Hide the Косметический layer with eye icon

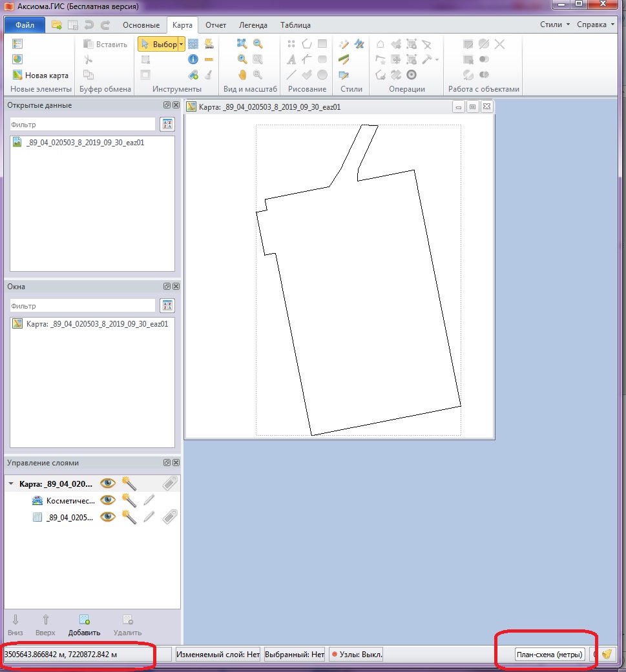coord(107,500)
